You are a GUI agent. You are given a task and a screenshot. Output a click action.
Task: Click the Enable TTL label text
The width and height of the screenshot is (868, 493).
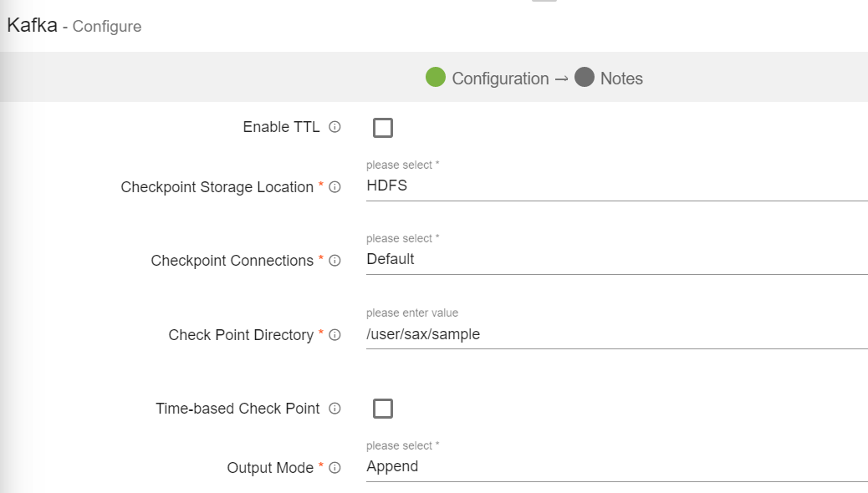tap(281, 128)
